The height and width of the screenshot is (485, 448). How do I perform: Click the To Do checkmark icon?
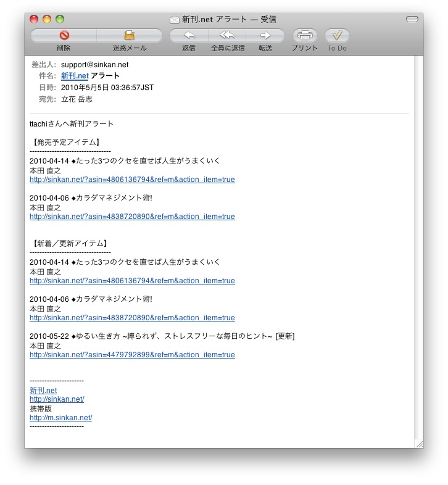337,36
